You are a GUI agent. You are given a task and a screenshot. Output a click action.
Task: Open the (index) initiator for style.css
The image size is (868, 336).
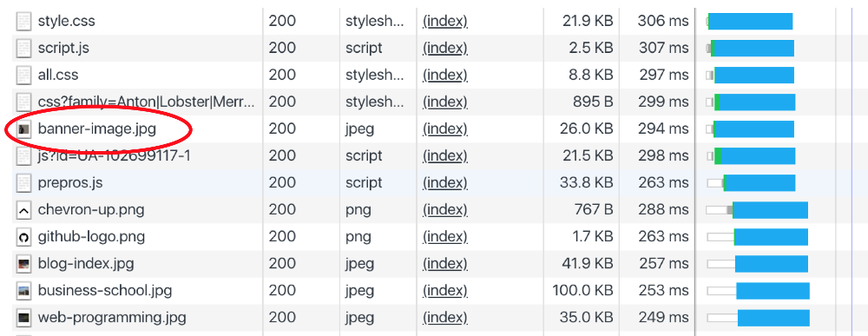coord(445,22)
